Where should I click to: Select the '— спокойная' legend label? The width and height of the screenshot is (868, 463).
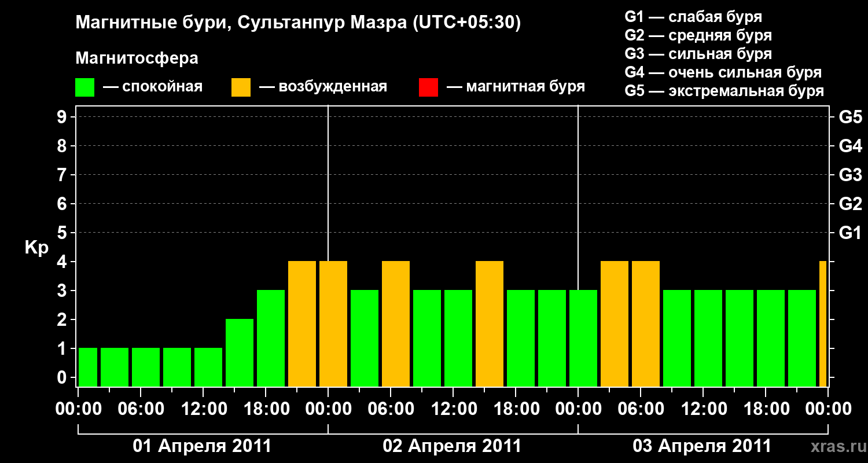pos(153,87)
